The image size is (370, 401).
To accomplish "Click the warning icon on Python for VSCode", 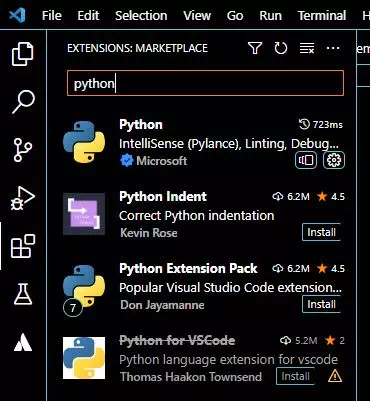I will coord(335,377).
